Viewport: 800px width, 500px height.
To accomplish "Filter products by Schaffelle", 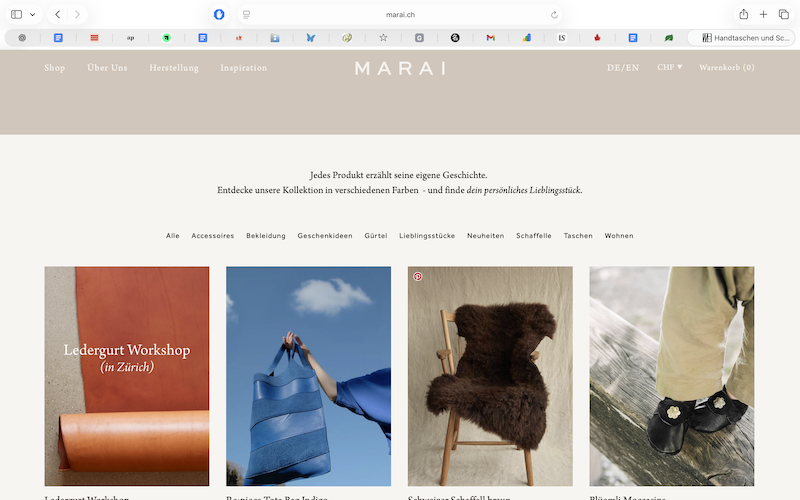I will pyautogui.click(x=534, y=236).
